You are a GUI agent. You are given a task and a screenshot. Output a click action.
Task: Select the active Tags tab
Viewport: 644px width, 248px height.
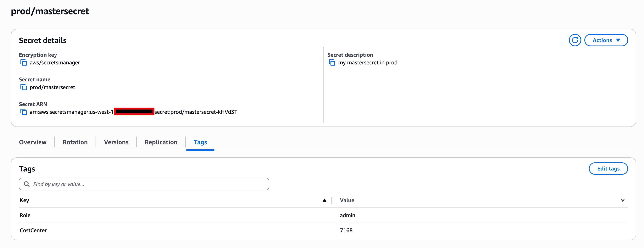pos(200,142)
